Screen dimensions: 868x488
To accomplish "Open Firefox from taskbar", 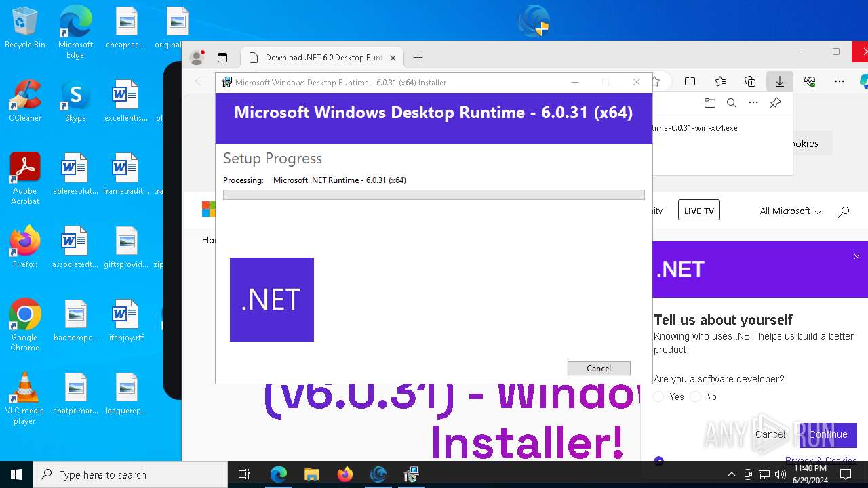I will tap(344, 474).
